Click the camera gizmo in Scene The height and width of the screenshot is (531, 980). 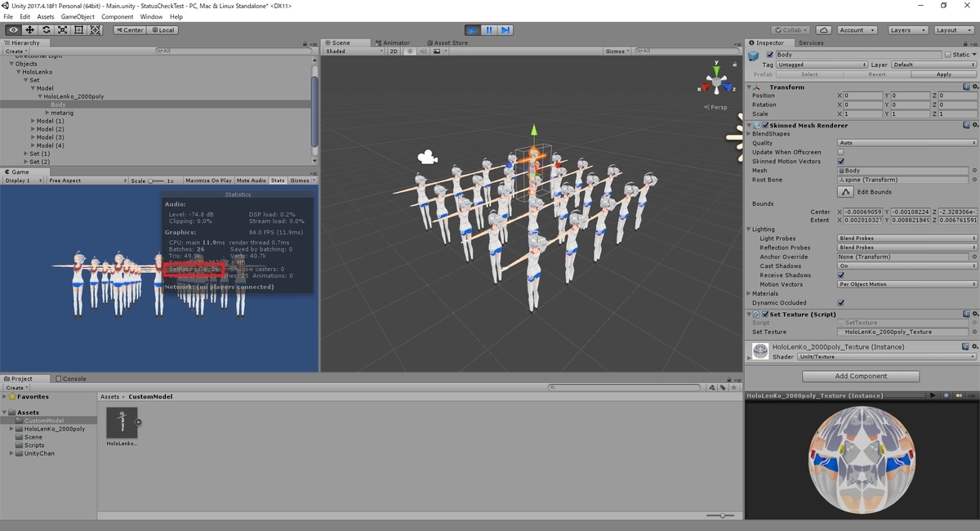point(425,157)
